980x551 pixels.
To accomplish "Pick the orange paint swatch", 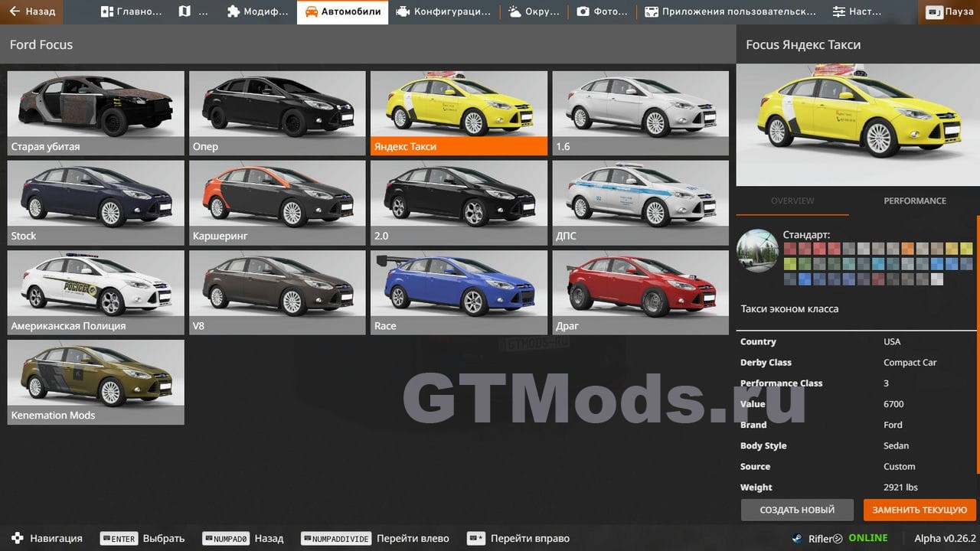I will pos(908,249).
